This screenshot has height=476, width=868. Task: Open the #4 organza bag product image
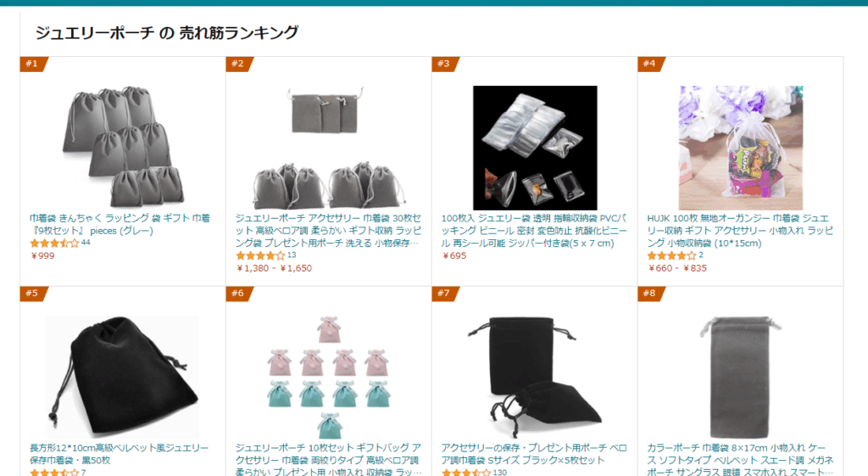tap(741, 148)
